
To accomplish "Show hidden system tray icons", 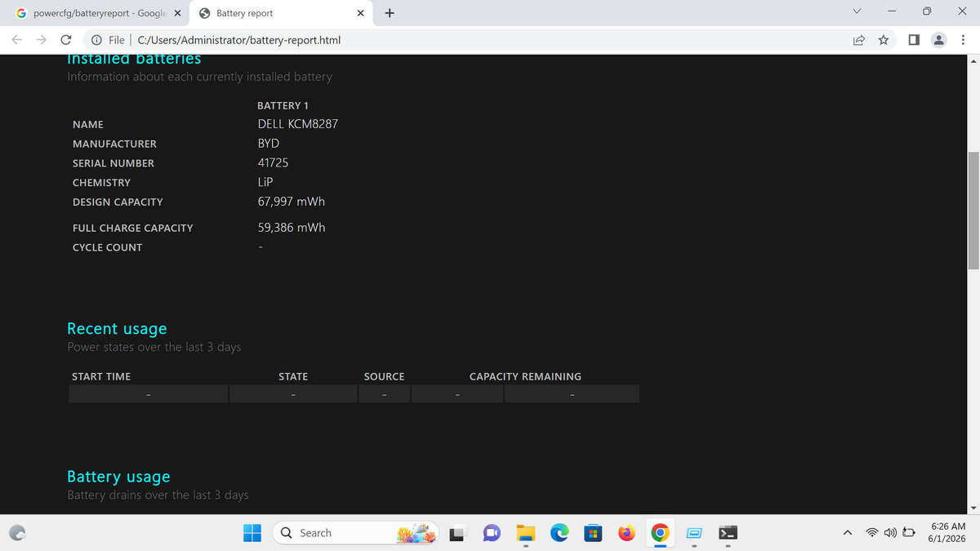I will tap(848, 533).
